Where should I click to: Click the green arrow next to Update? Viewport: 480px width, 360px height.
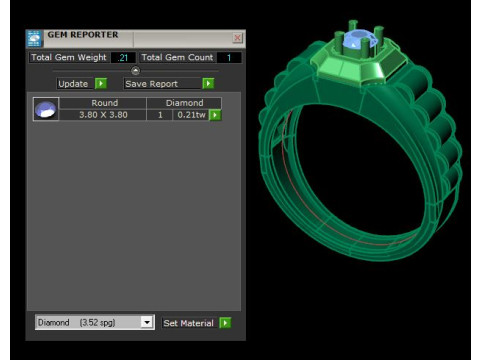(101, 83)
